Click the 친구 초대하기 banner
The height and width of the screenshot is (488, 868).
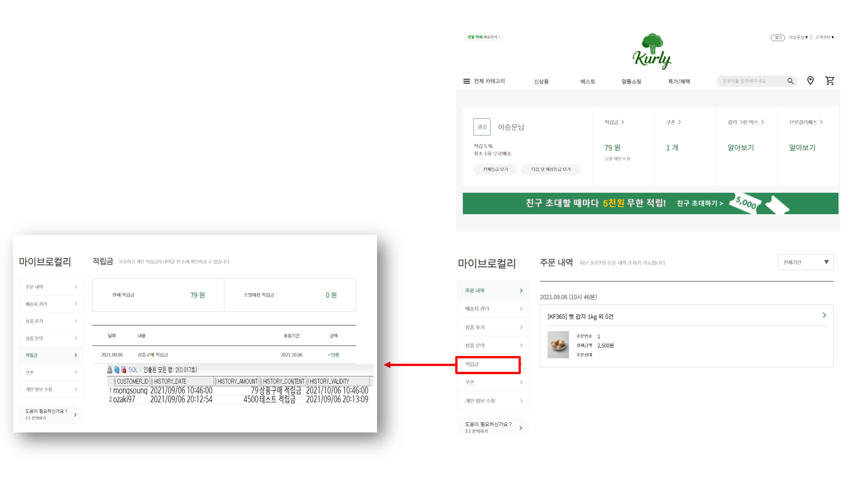pos(651,203)
